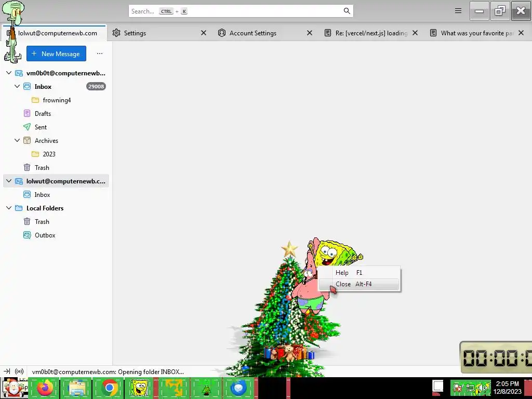Open the 2023 archive folder
The height and width of the screenshot is (399, 532).
click(x=56, y=154)
